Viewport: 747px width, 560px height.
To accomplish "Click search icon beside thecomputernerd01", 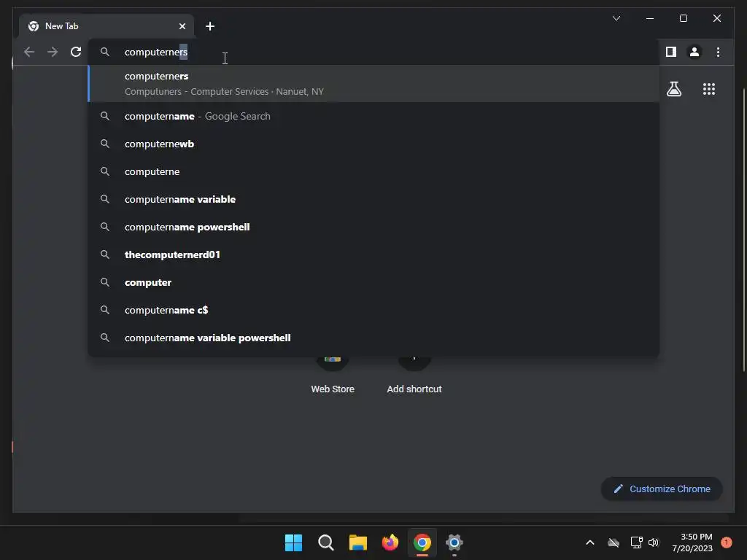I will pyautogui.click(x=105, y=254).
